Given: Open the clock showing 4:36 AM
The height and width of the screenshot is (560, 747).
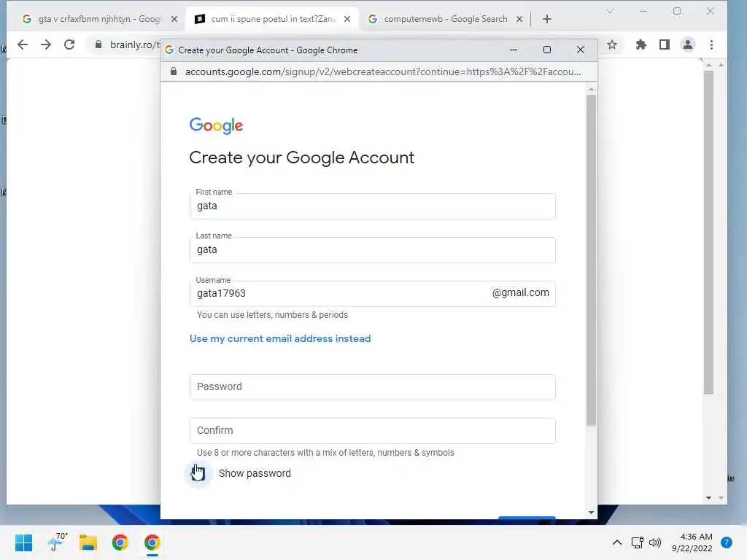Looking at the screenshot, I should [x=692, y=542].
